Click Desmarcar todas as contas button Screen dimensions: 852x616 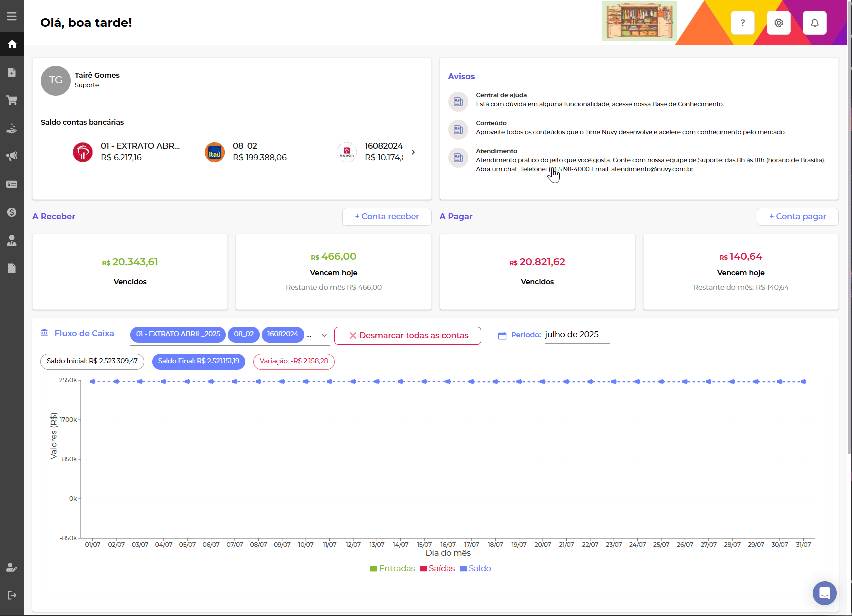coord(408,336)
